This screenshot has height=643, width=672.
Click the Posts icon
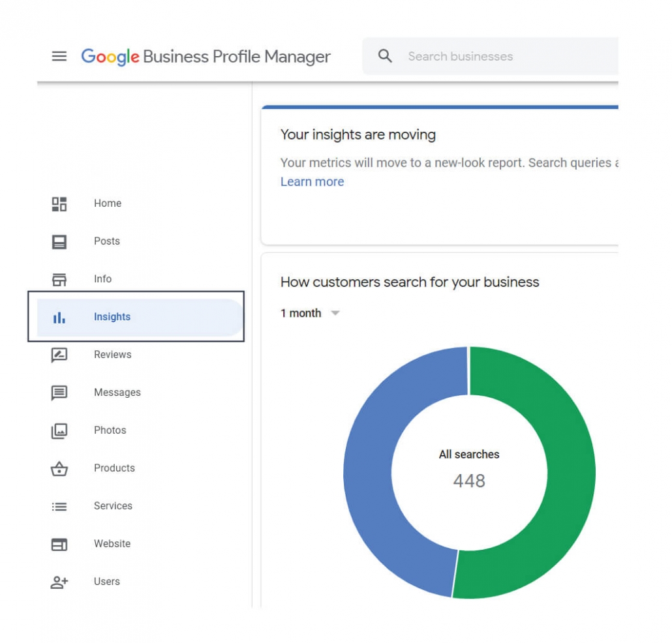tap(59, 241)
